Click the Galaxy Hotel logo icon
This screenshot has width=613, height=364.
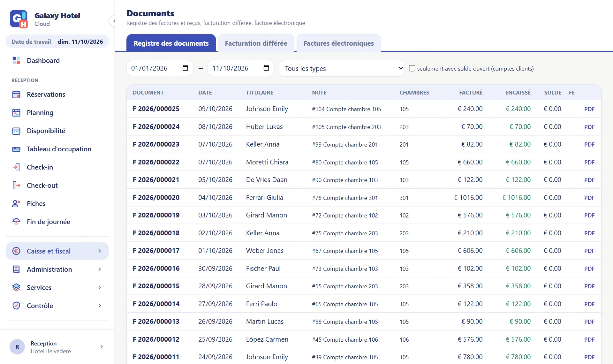point(19,19)
